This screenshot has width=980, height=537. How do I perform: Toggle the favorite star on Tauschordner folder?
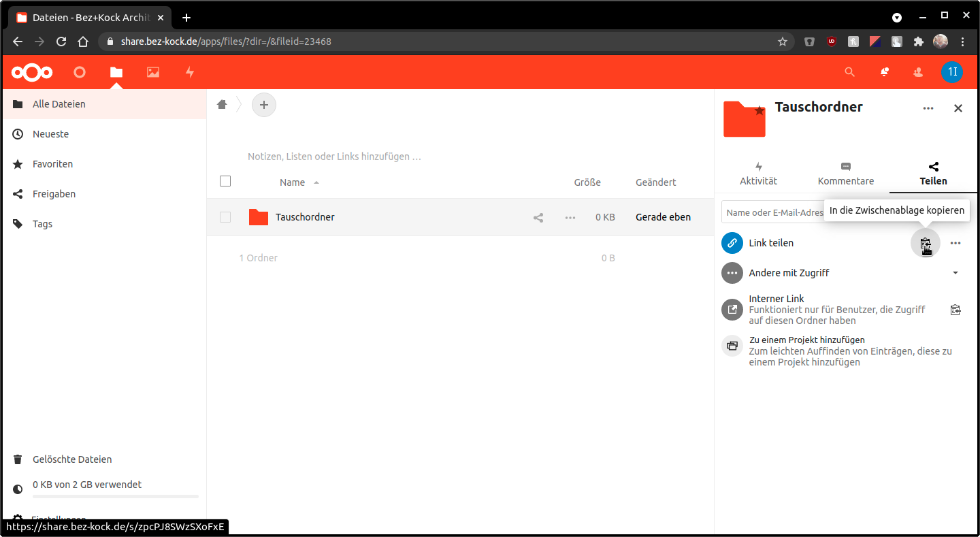759,110
